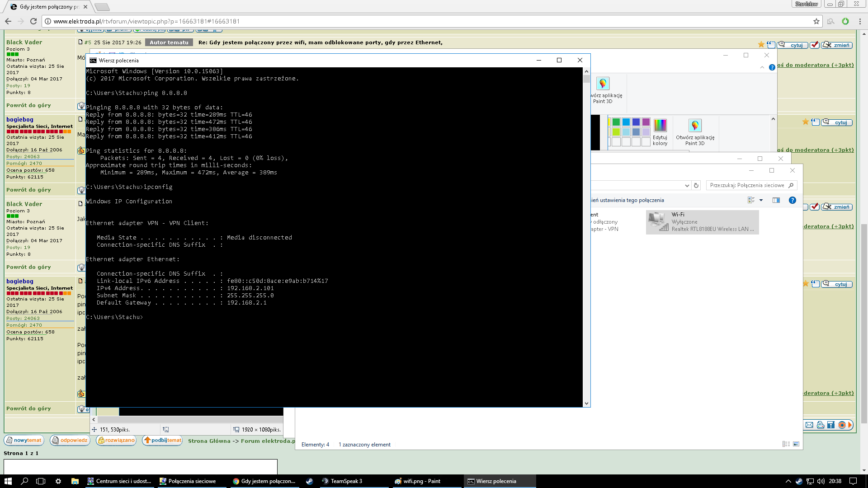
Task: Save the forum topic with the disk icon
Action: click(831, 425)
